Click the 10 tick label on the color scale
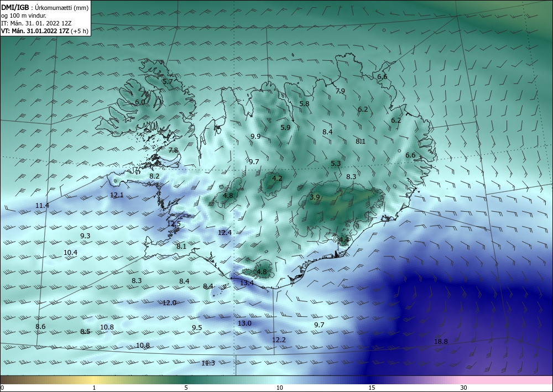Image resolution: width=553 pixels, height=392 pixels. pyautogui.click(x=280, y=388)
